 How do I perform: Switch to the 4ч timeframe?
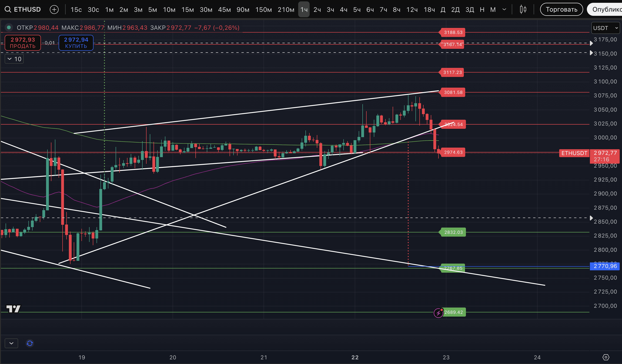click(x=343, y=10)
